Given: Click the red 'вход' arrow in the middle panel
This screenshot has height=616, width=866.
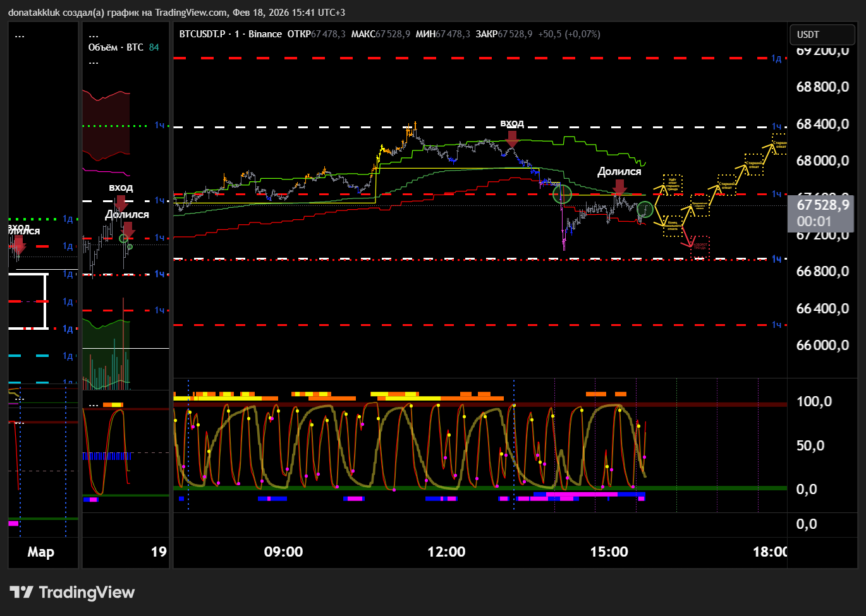Looking at the screenshot, I should coord(121,202).
